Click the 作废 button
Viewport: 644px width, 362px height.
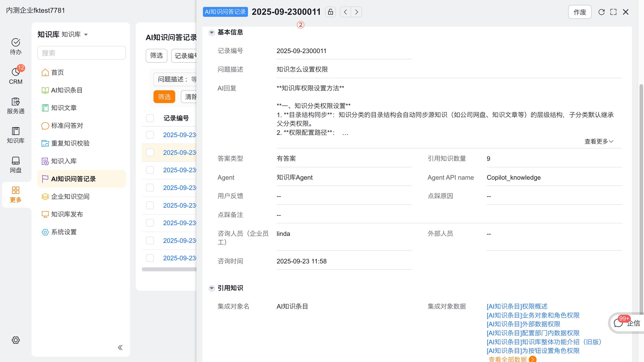coord(580,12)
